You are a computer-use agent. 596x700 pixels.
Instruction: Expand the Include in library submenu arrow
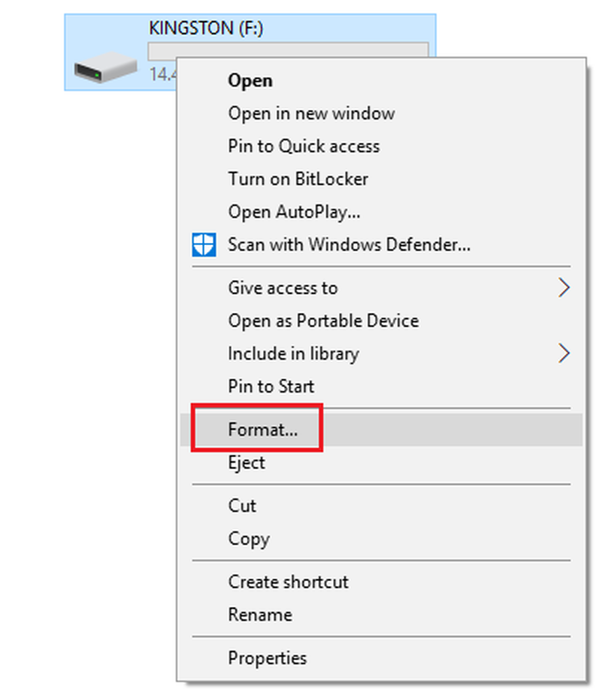564,353
